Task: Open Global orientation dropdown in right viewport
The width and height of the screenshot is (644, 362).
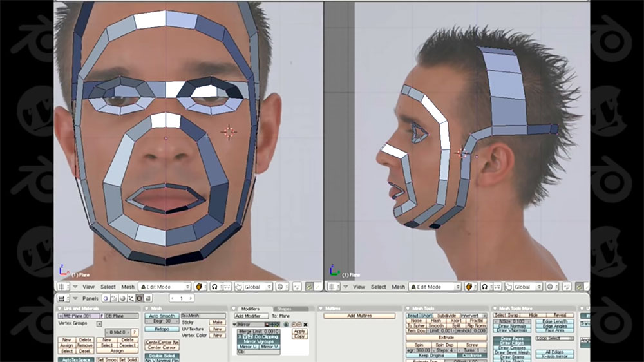Action: pos(528,287)
